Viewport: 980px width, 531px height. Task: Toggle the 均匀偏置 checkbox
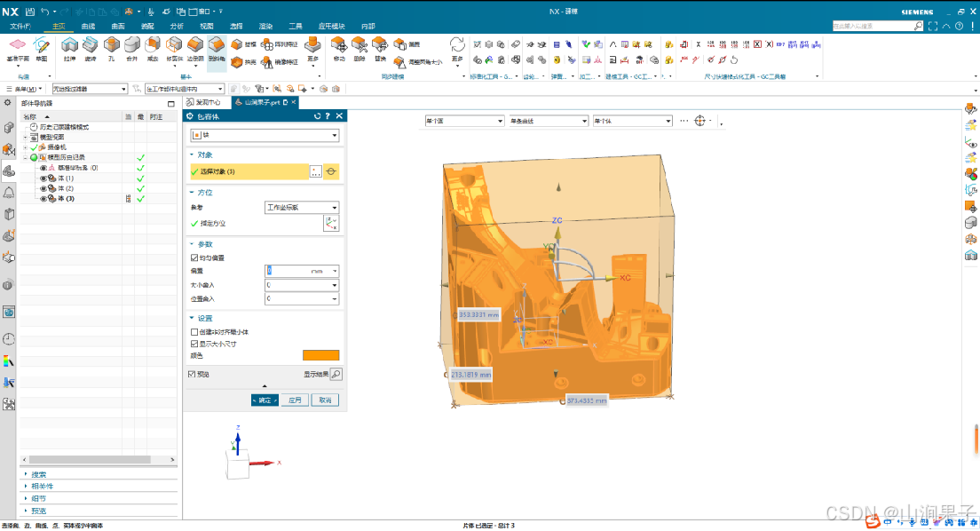194,258
